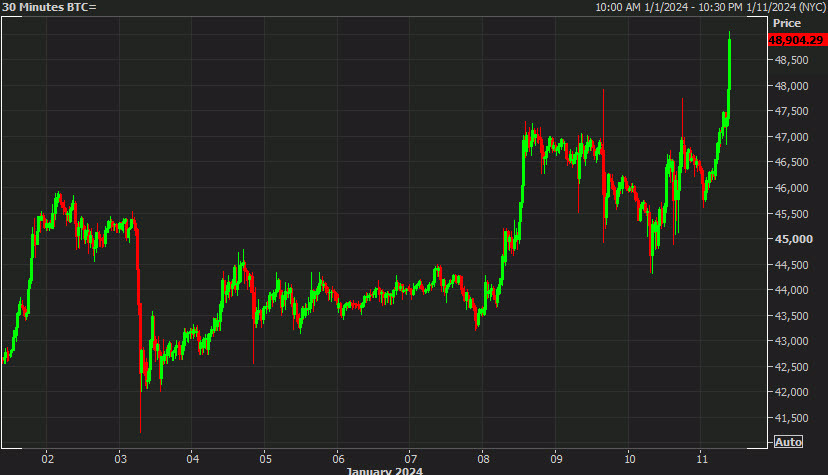Viewport: 828px width, 475px height.
Task: Click the 47,500 price axis label
Action: 791,111
